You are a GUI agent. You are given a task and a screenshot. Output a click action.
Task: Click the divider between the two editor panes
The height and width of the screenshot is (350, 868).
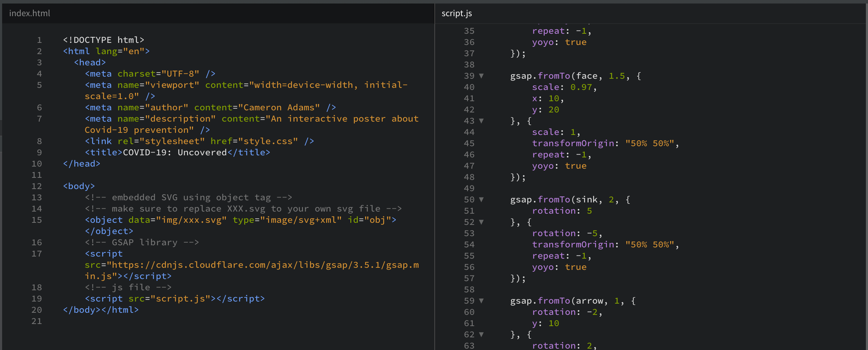[x=435, y=176]
